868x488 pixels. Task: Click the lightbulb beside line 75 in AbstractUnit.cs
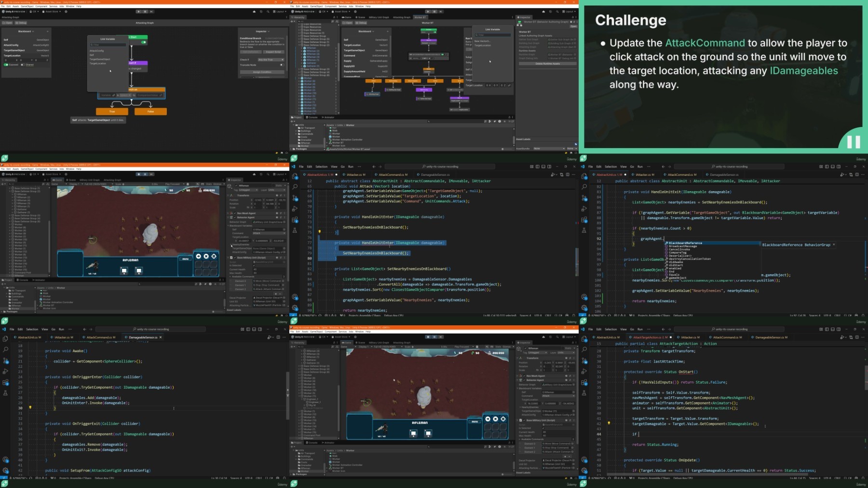(319, 232)
